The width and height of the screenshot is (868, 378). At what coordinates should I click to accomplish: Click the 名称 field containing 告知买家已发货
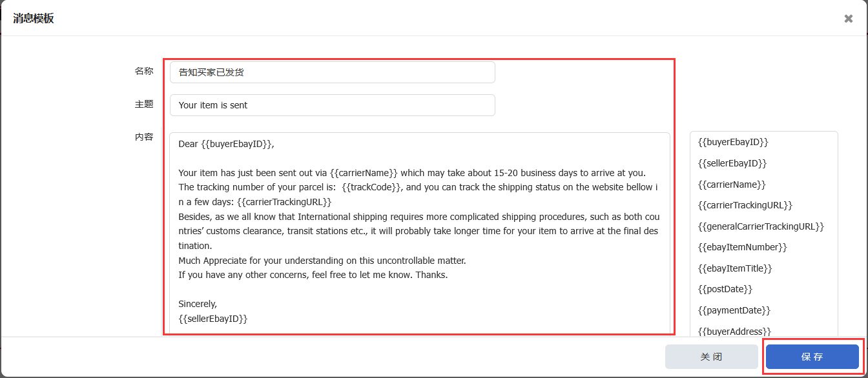[x=332, y=72]
